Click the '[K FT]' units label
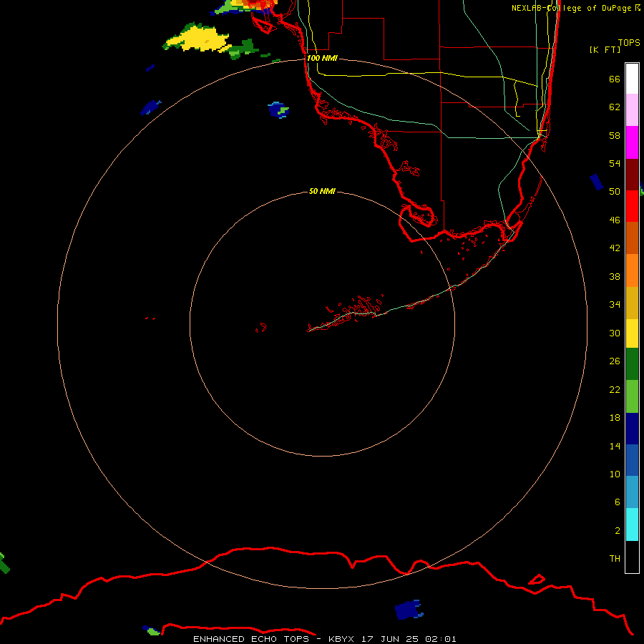This screenshot has width=644, height=644. point(605,50)
